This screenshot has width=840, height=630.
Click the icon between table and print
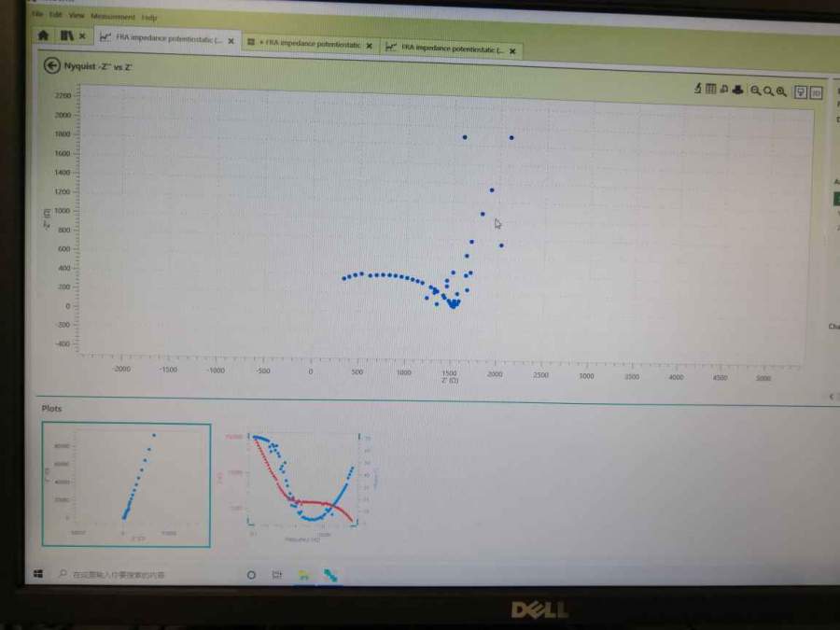pyautogui.click(x=724, y=89)
